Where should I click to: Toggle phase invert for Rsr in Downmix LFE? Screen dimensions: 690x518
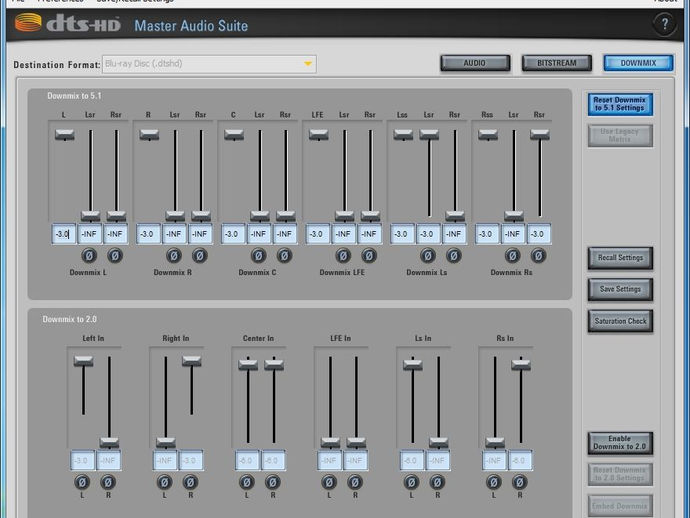click(369, 255)
